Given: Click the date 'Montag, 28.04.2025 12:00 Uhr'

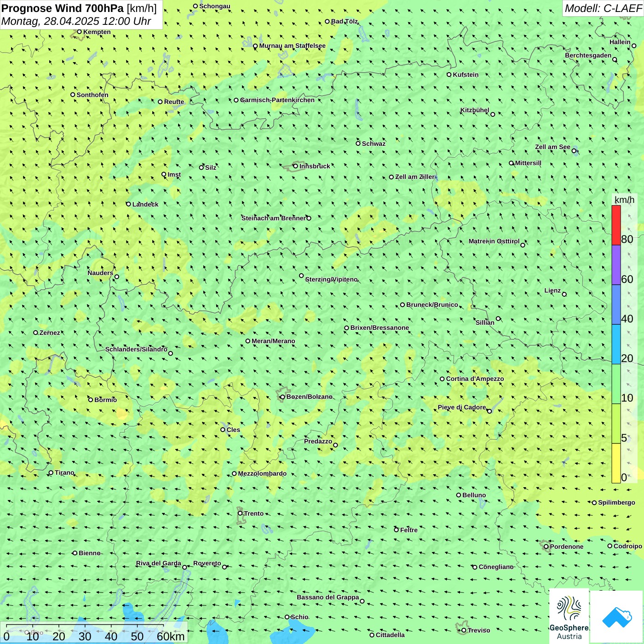Looking at the screenshot, I should (x=76, y=21).
